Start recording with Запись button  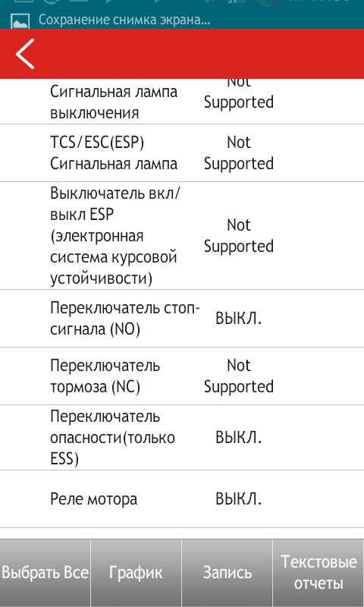point(227,573)
